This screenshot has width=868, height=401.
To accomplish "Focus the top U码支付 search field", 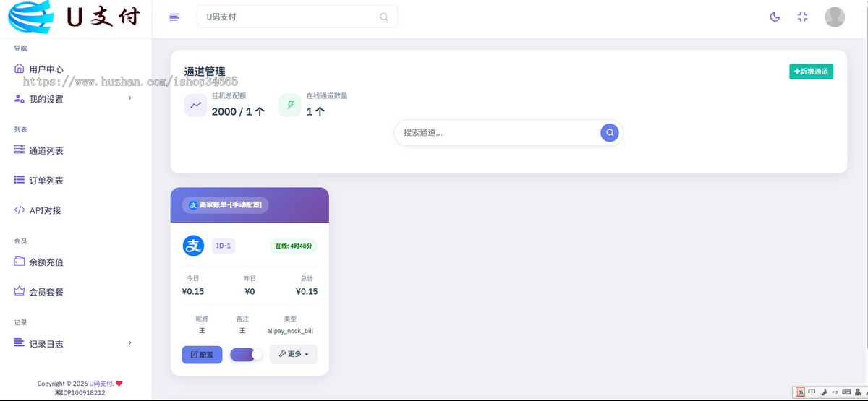I will [x=297, y=17].
